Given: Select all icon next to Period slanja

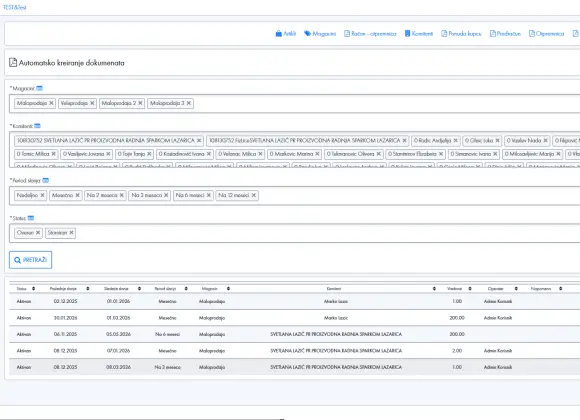Looking at the screenshot, I should click(45, 181).
